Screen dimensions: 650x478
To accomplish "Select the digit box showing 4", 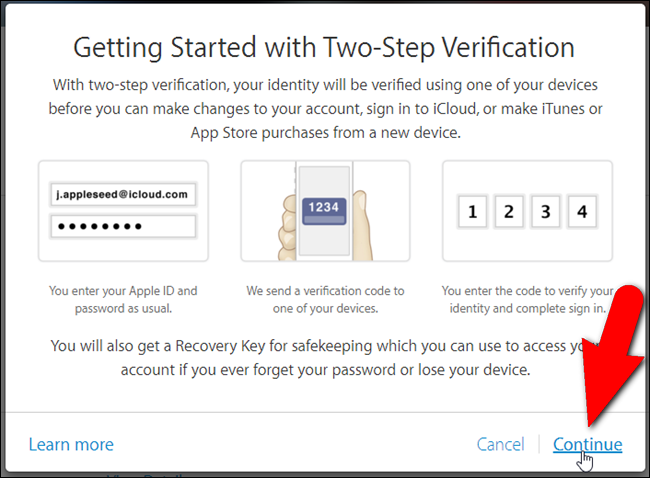I will coord(583,212).
